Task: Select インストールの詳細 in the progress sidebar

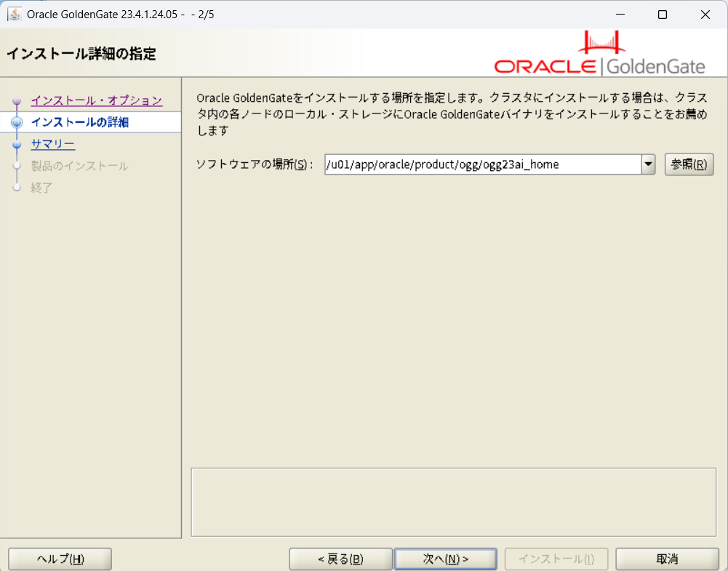Action: pyautogui.click(x=79, y=122)
